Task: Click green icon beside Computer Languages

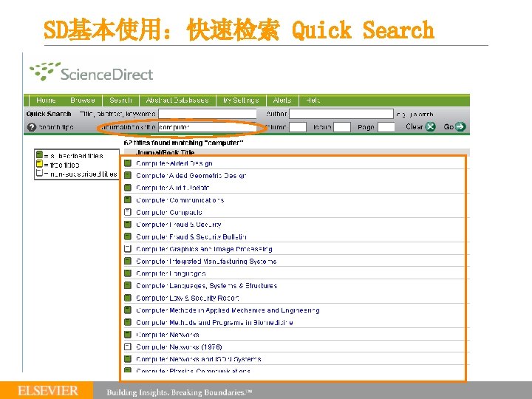Action: [128, 273]
